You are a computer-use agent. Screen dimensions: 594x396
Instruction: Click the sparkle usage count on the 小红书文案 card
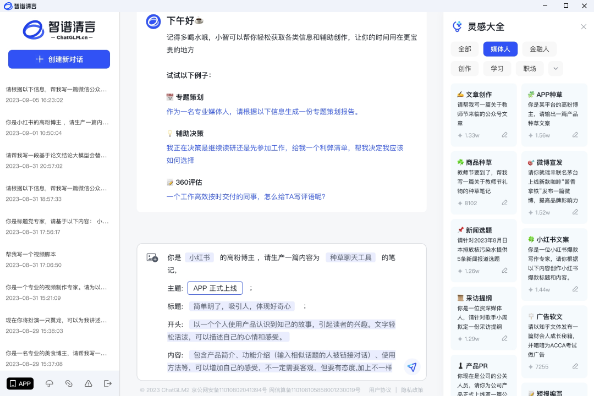pos(539,290)
